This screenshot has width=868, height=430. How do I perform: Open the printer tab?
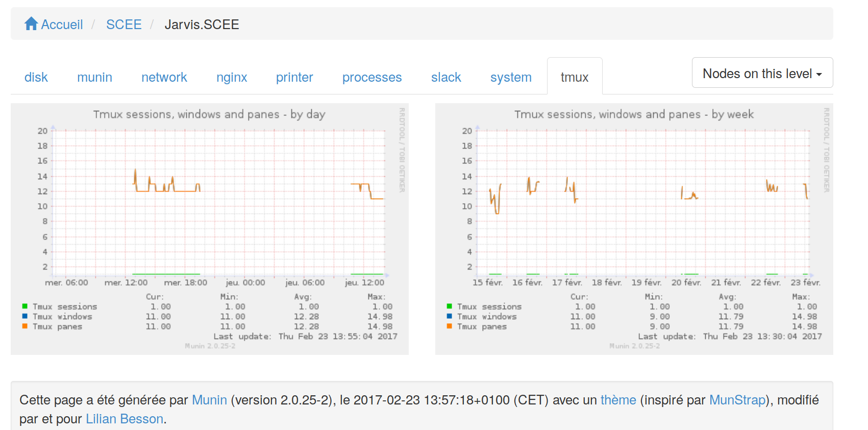coord(294,77)
